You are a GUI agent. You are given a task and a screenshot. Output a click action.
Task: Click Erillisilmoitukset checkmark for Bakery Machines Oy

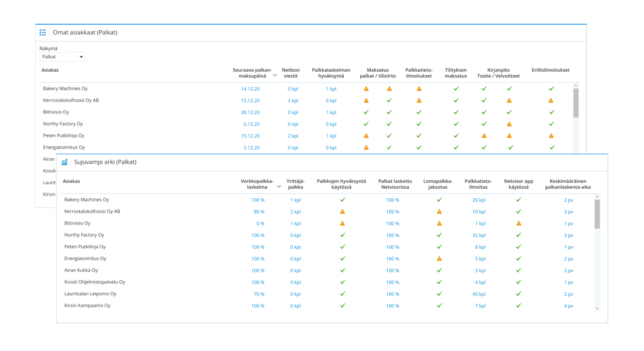551,89
